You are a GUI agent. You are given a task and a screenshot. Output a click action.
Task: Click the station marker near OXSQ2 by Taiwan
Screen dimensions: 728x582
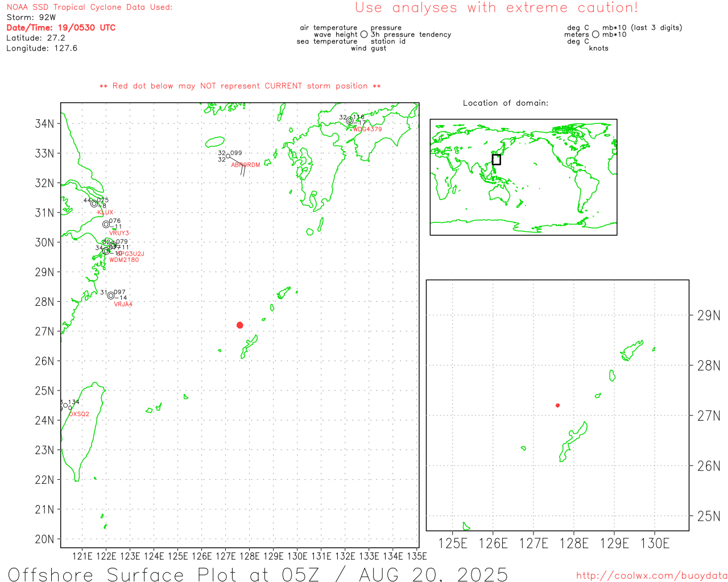pyautogui.click(x=65, y=405)
